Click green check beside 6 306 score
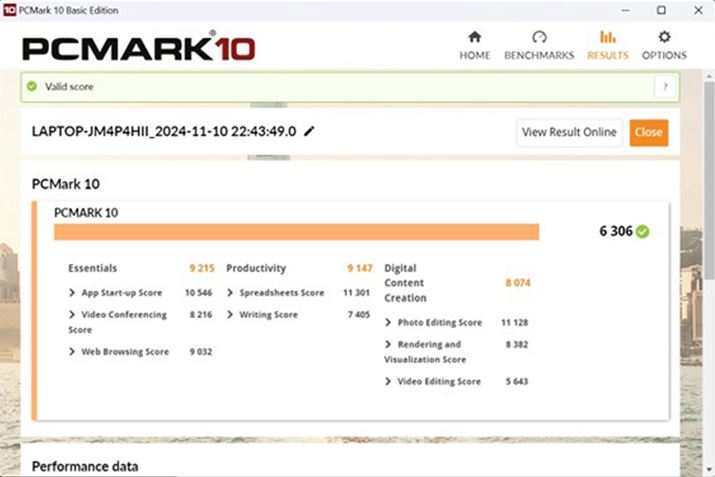 click(642, 231)
